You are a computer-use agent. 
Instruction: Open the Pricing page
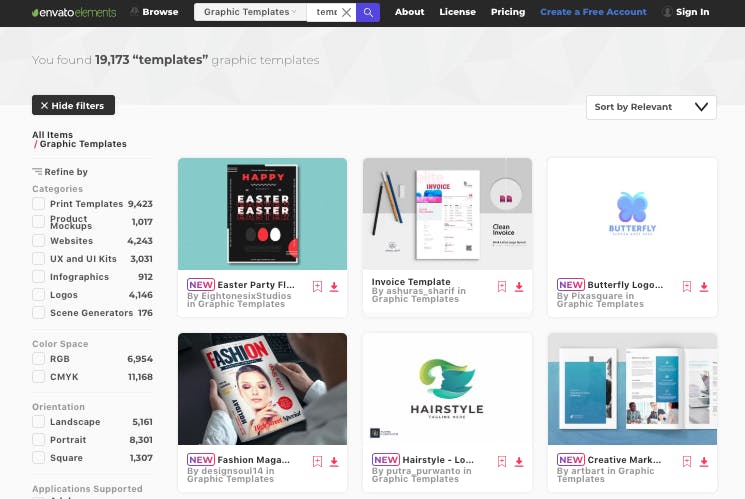(508, 12)
